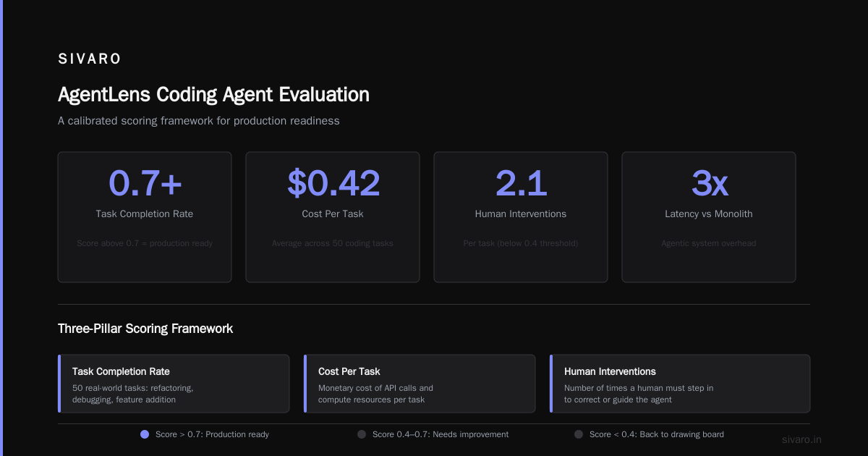This screenshot has height=456, width=868.
Task: Click gray Back to drawing board dot
Action: 579,434
